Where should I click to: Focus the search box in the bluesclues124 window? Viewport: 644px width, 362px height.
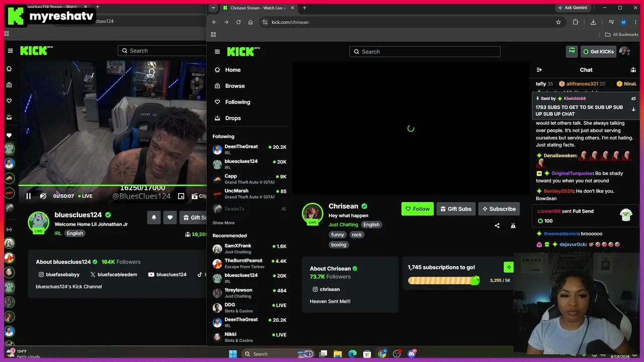coord(162,51)
